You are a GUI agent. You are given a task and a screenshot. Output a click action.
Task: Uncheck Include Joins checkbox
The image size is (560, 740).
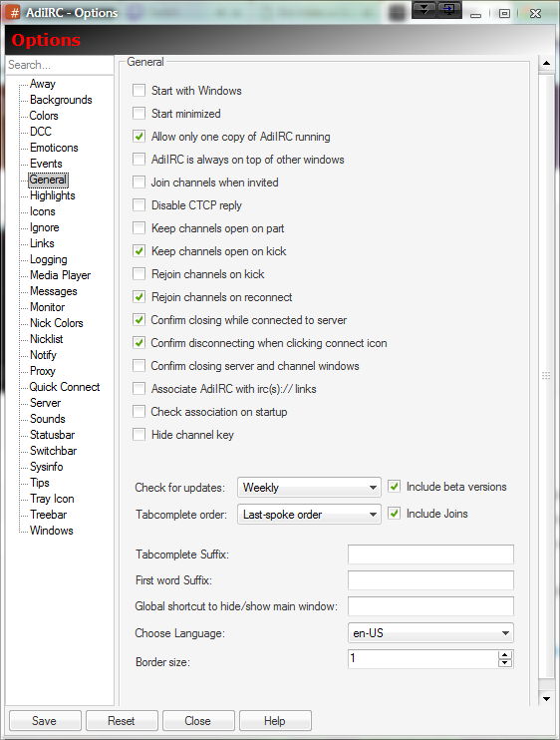tap(394, 514)
